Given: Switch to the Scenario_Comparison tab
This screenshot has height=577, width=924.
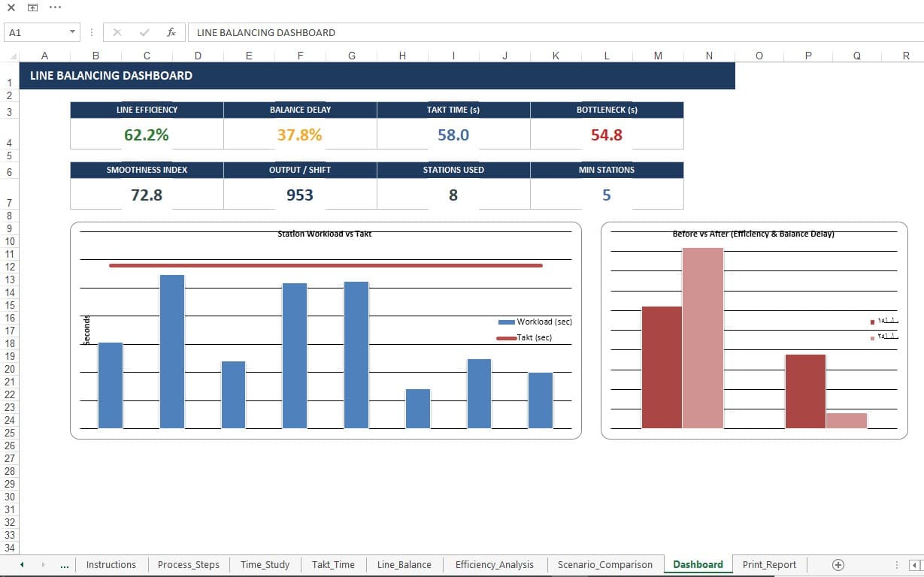Looking at the screenshot, I should (x=605, y=564).
